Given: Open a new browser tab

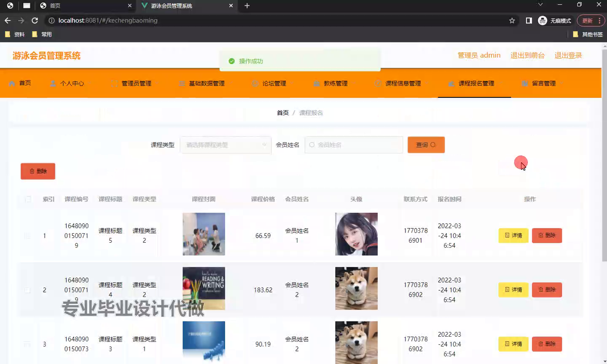Looking at the screenshot, I should 247,5.
